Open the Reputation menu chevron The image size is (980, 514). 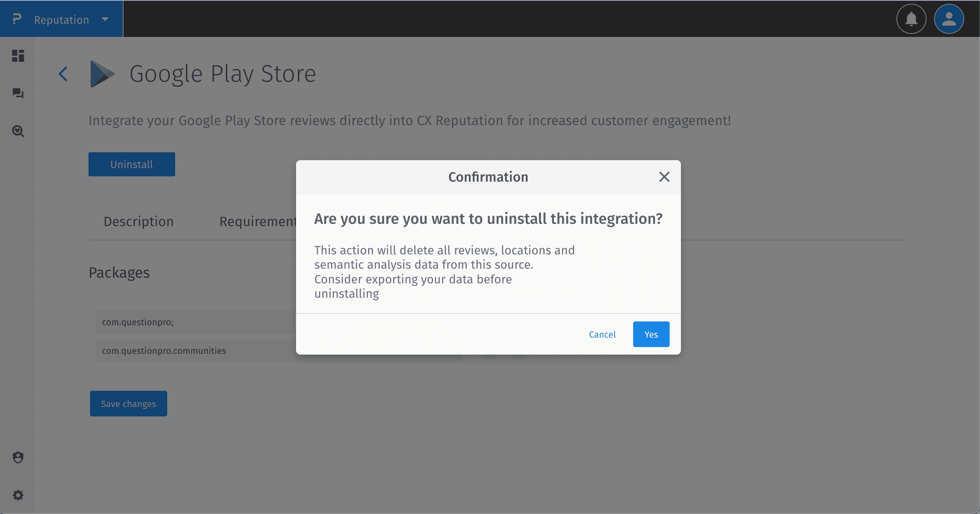point(105,20)
